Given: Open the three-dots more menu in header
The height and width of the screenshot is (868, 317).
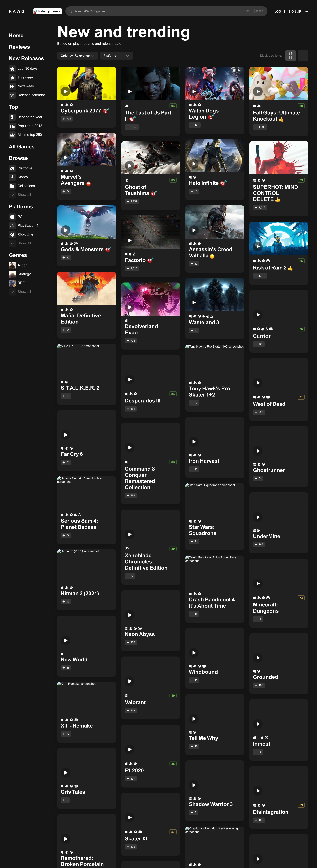Looking at the screenshot, I should click(x=306, y=11).
